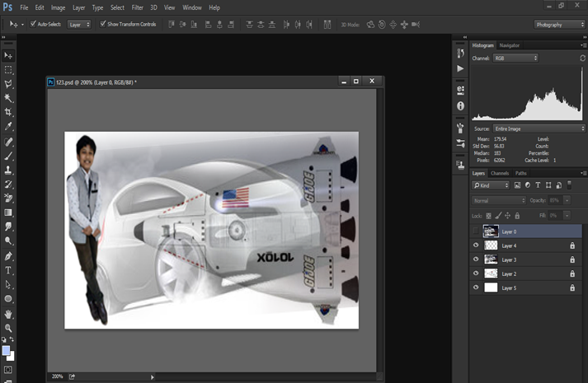Toggle visibility of Layer 2
The image size is (588, 383).
[x=476, y=273]
